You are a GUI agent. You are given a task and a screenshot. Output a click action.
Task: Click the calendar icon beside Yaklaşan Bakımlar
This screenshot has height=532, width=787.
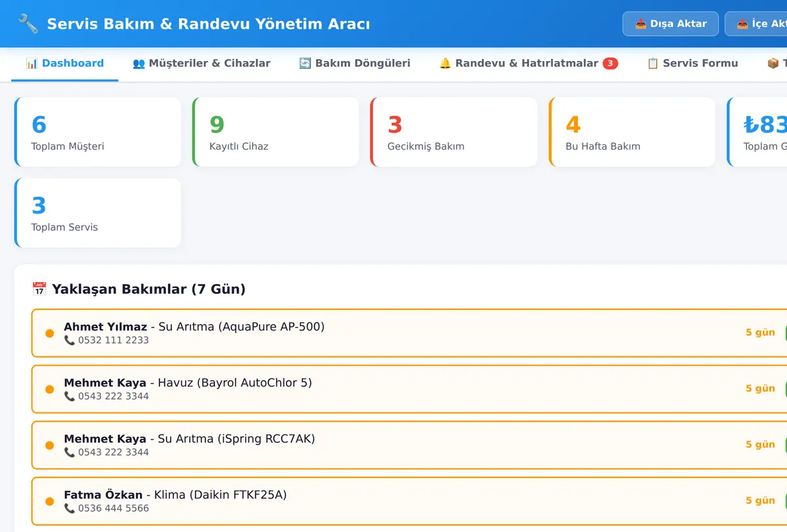tap(39, 289)
